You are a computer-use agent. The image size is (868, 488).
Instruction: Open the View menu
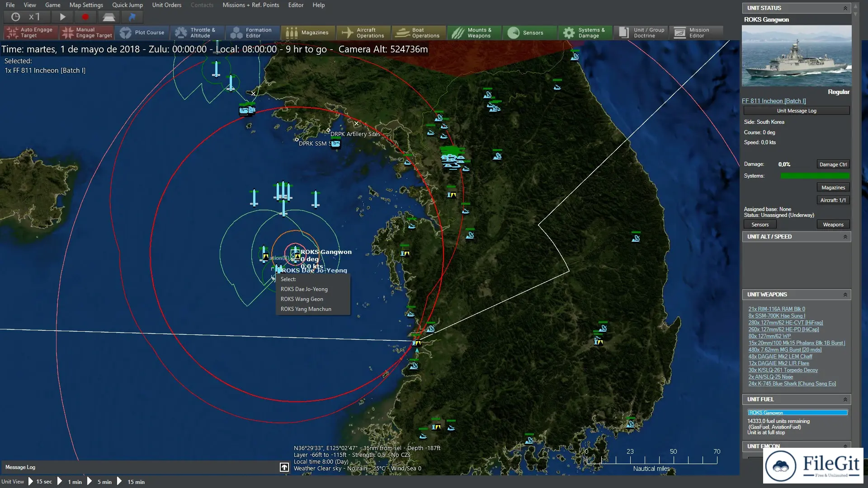pyautogui.click(x=30, y=5)
